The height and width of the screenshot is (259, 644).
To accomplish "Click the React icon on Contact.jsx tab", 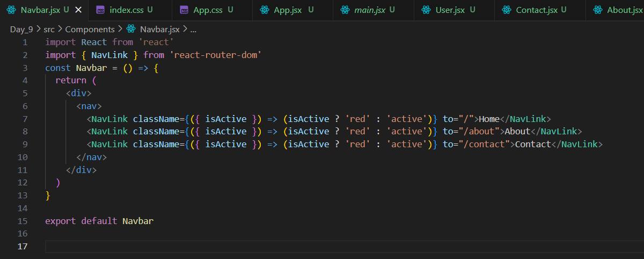I will pos(506,10).
